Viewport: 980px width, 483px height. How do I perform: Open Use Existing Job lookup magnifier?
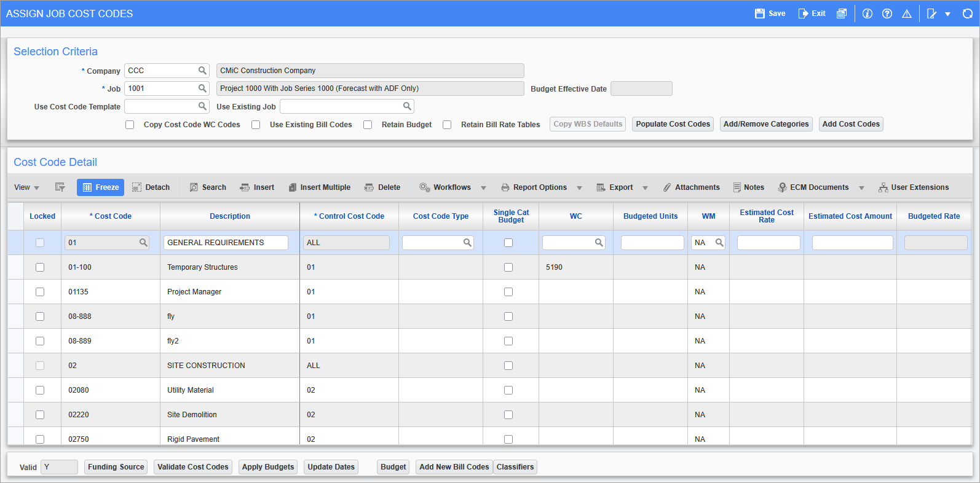407,106
